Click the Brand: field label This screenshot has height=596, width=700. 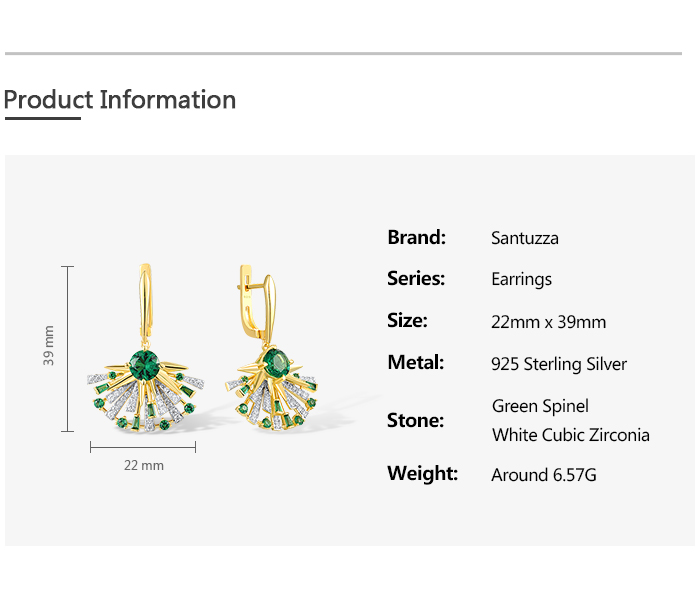click(x=416, y=238)
